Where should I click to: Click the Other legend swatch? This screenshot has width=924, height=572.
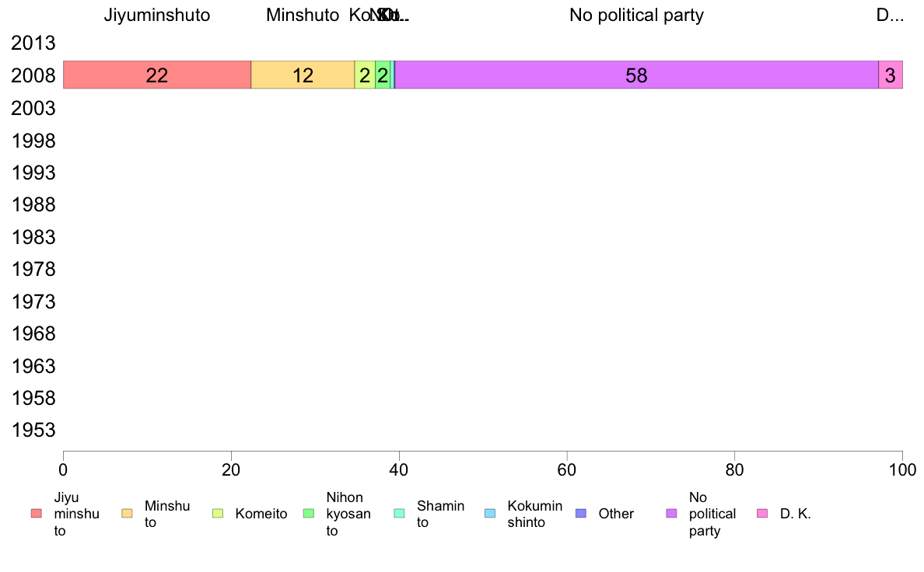tap(581, 514)
